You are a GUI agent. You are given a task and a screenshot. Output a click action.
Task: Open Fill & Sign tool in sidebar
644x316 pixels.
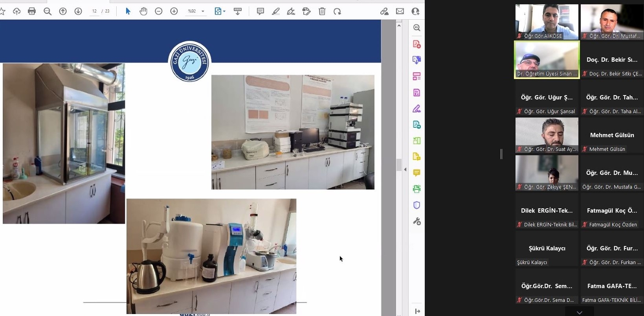[416, 108]
